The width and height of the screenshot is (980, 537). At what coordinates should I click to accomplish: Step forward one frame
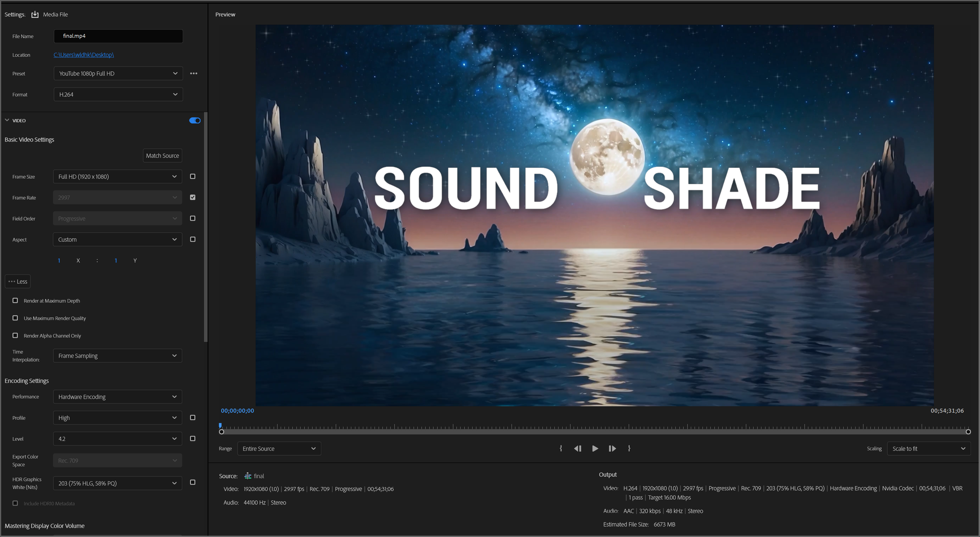point(612,449)
